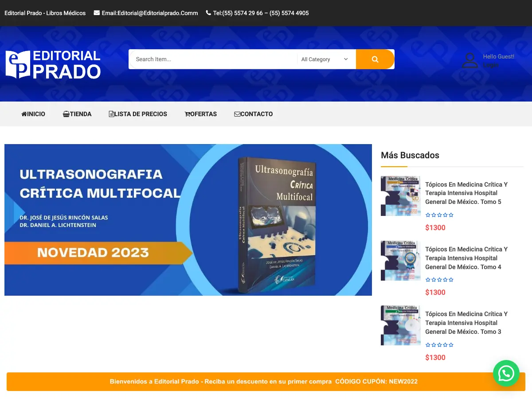Click the orange NEW2022 coupon welcome bar
Viewport: 532px width, 399px height.
[266, 382]
